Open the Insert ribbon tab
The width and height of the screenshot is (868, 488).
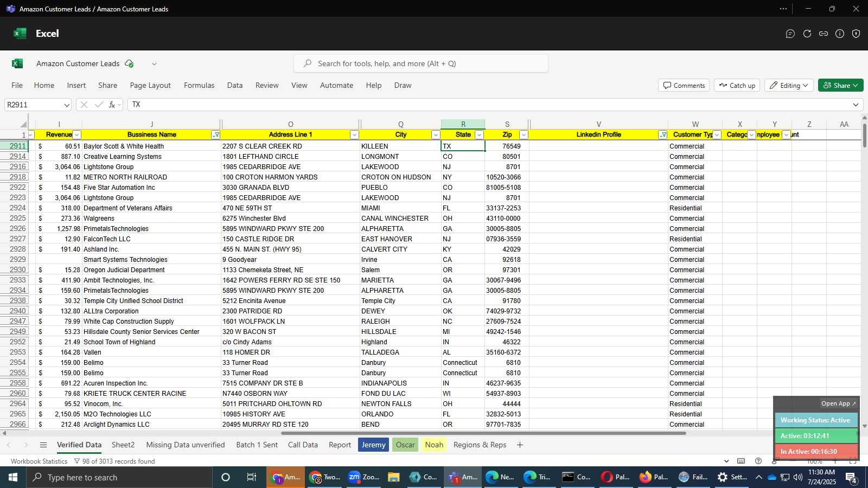click(76, 85)
